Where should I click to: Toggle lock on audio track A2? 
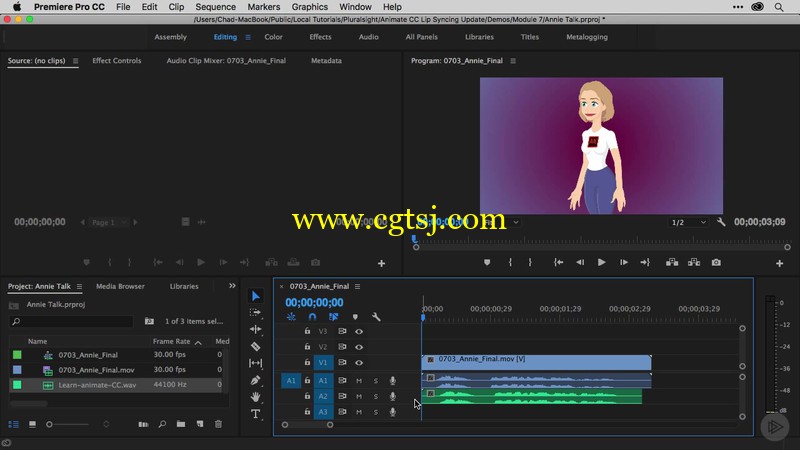pos(307,396)
